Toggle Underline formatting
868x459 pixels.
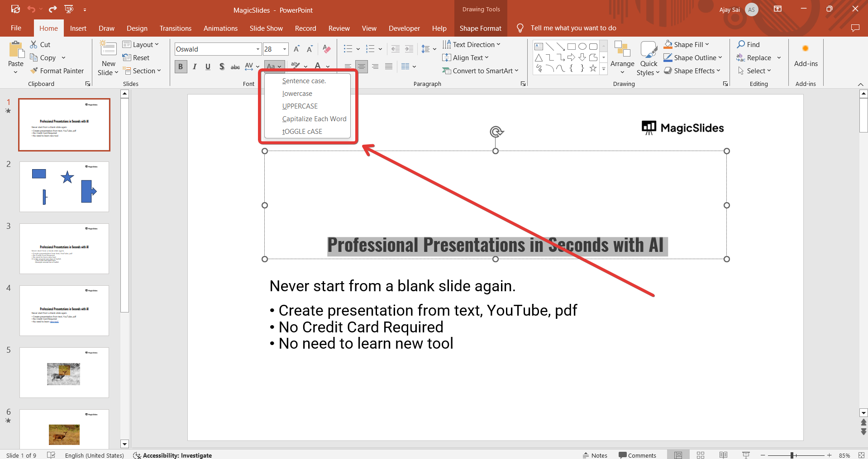click(208, 67)
